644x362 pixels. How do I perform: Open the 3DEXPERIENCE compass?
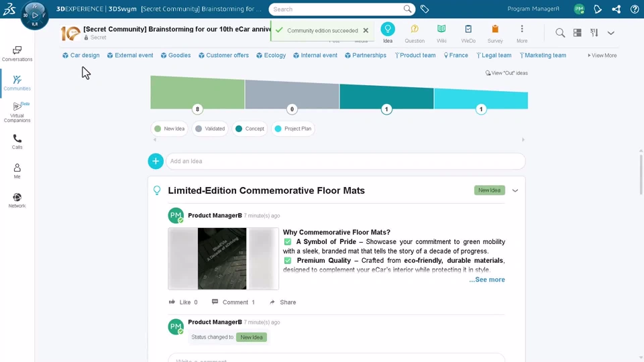pos(34,15)
